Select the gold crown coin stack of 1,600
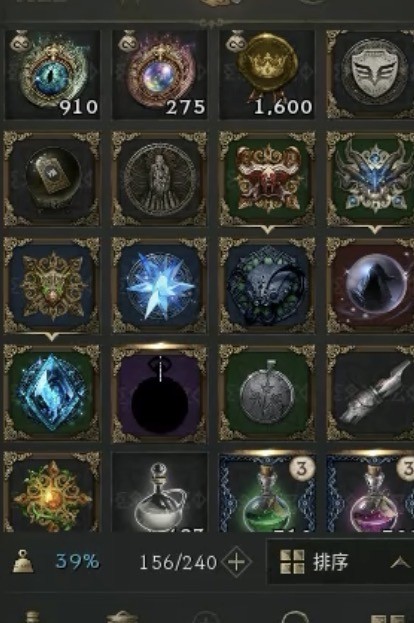Screen dimensions: 414x623 point(267,74)
